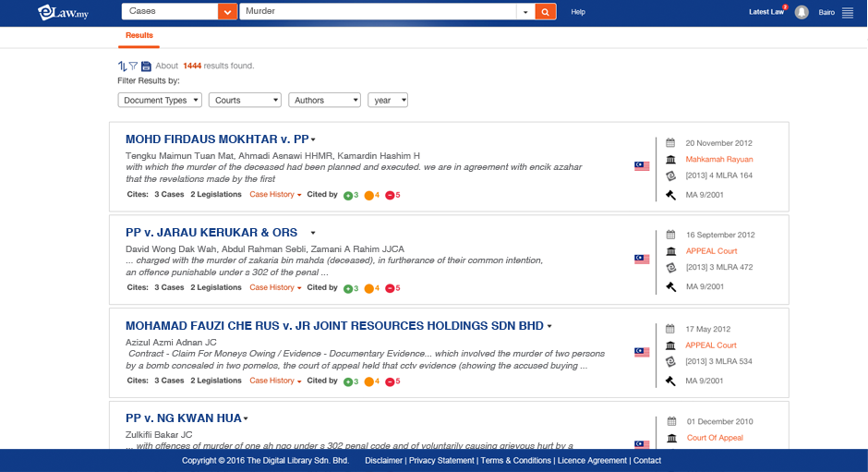Select the Results tab
The image size is (868, 472).
[139, 36]
